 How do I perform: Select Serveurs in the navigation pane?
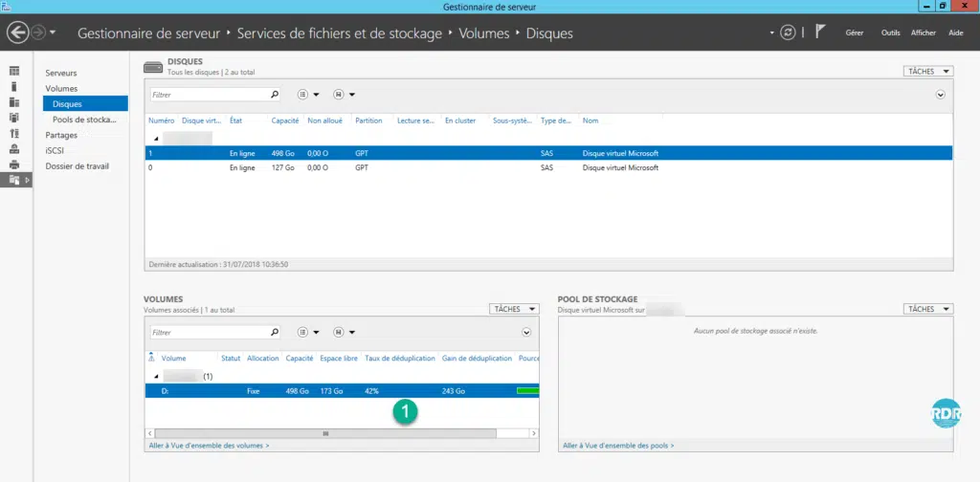point(61,73)
